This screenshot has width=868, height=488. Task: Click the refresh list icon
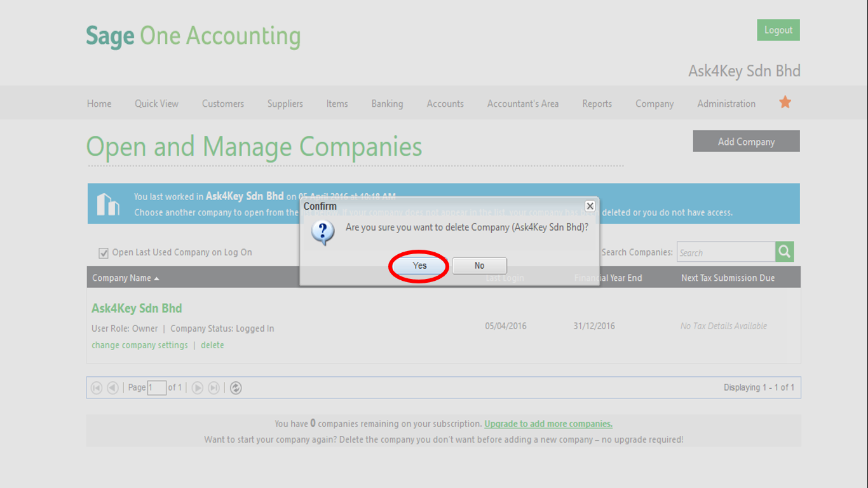tap(236, 388)
